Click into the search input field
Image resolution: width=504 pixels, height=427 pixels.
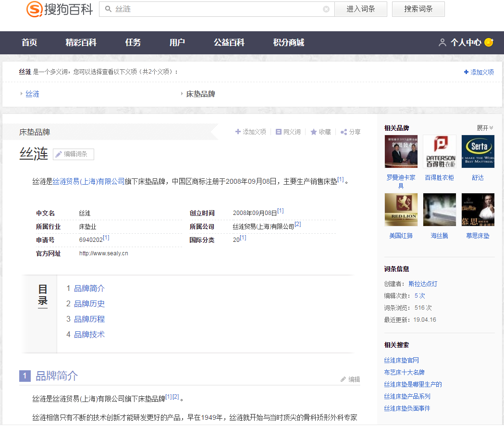(x=217, y=9)
